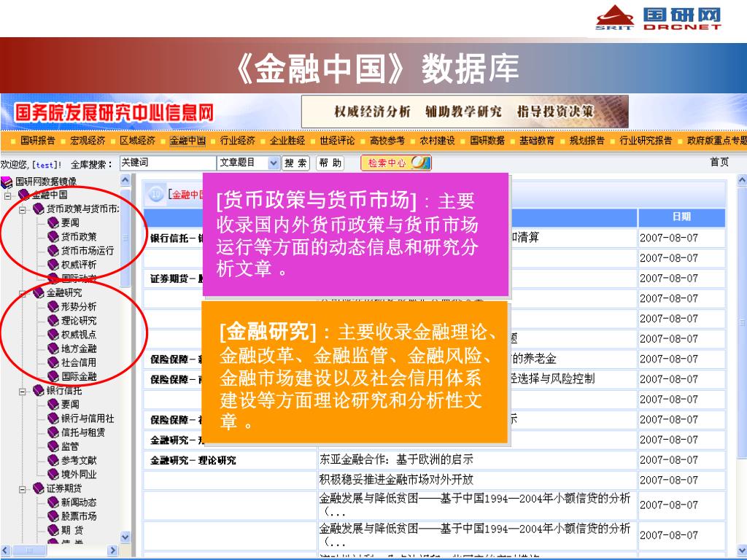Screen dimensions: 747x560
Task: Click the book icon beside 权威视点
Action: tap(53, 334)
